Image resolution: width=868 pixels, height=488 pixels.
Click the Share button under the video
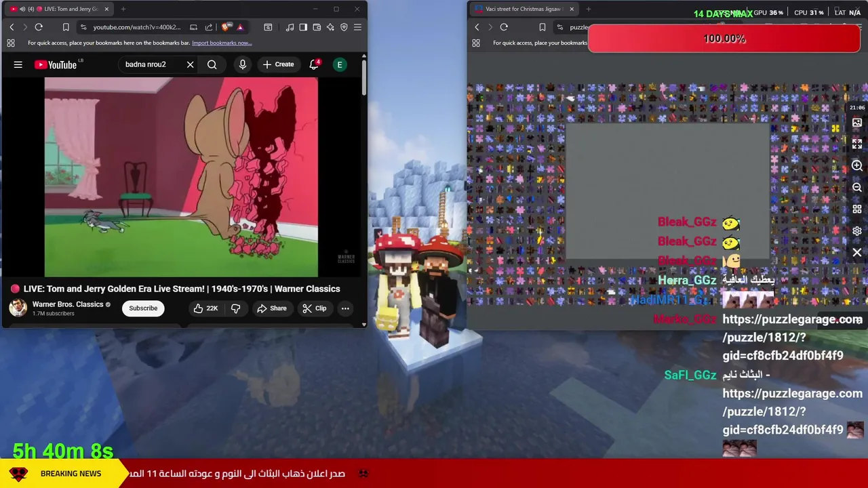(271, 308)
